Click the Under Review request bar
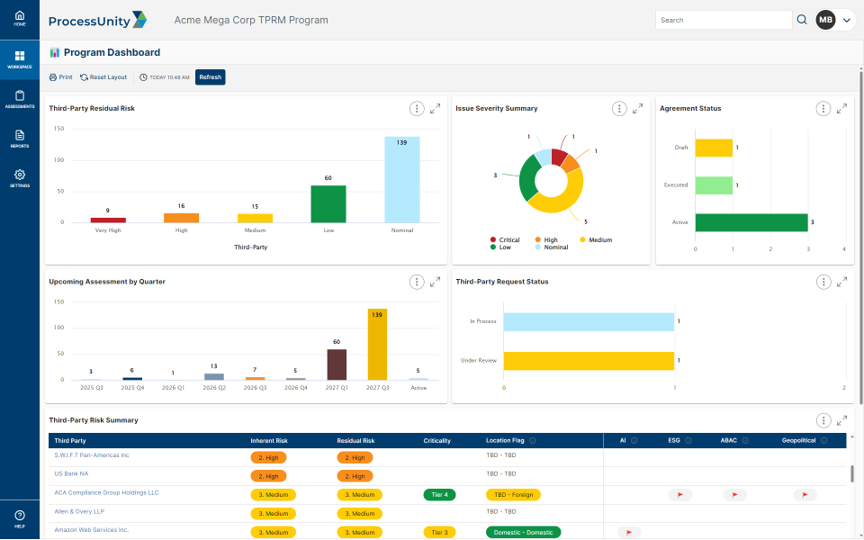 (588, 361)
